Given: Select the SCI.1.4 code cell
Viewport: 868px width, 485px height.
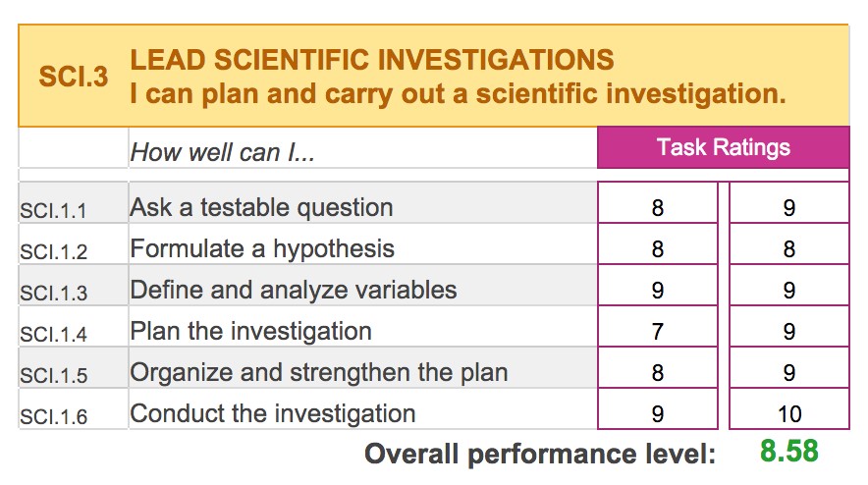Looking at the screenshot, I should 74,327.
